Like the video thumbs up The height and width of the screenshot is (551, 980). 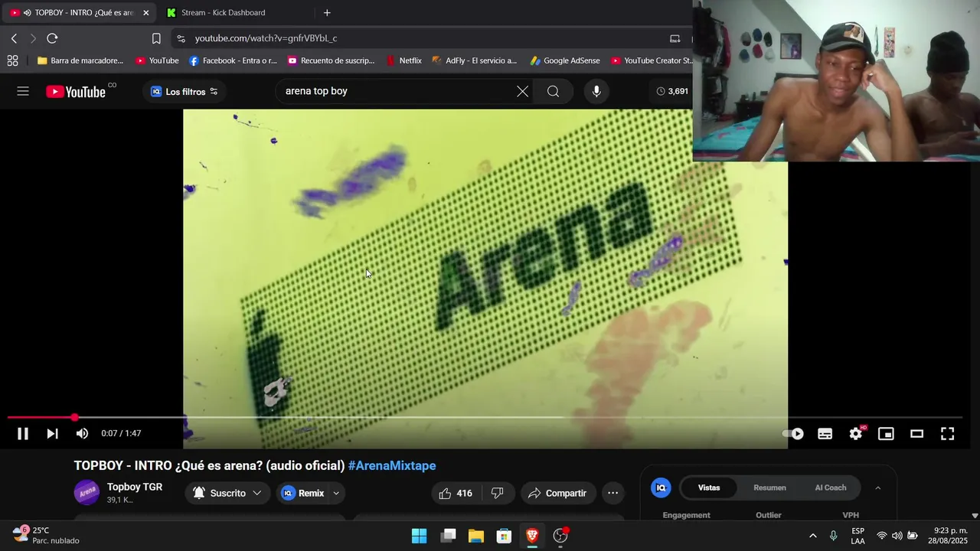[456, 494]
